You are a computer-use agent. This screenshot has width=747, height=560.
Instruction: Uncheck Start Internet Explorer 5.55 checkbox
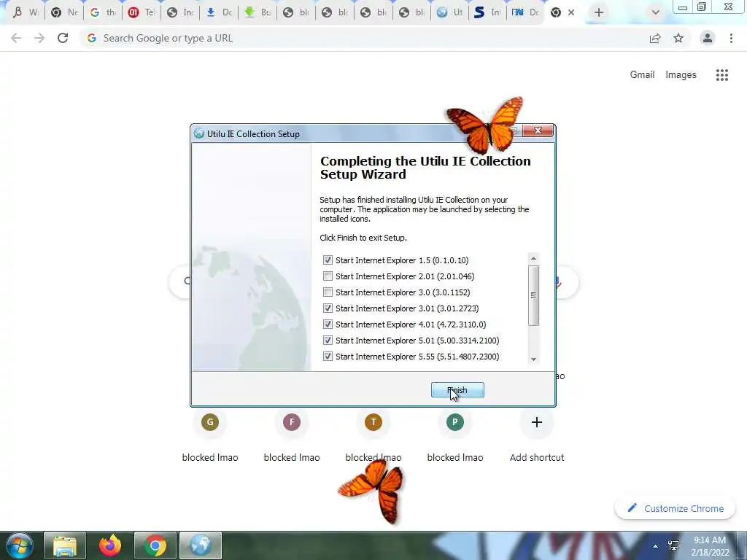pos(328,356)
